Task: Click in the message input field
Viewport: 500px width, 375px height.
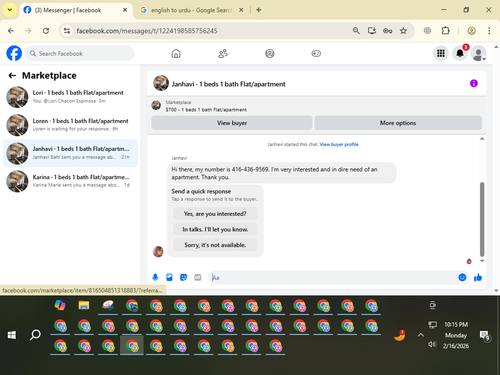Action: tap(333, 277)
